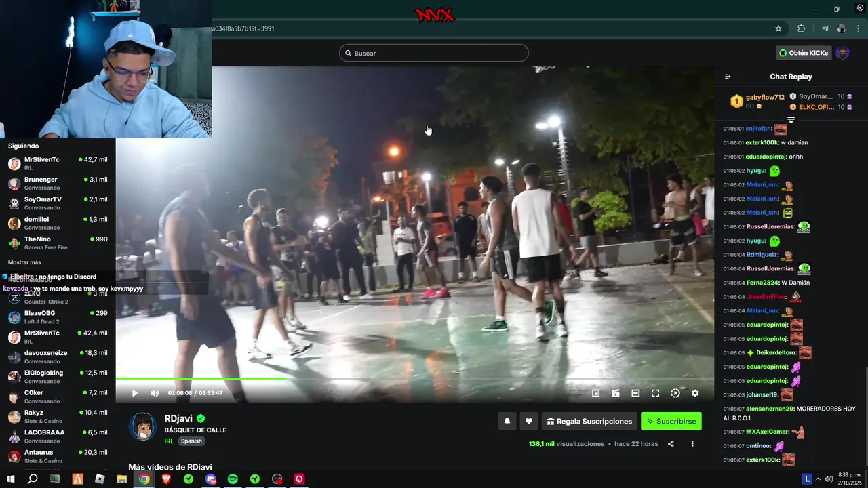Click the green Suscribirse button
Viewport: 868px width, 488px height.
coord(671,421)
